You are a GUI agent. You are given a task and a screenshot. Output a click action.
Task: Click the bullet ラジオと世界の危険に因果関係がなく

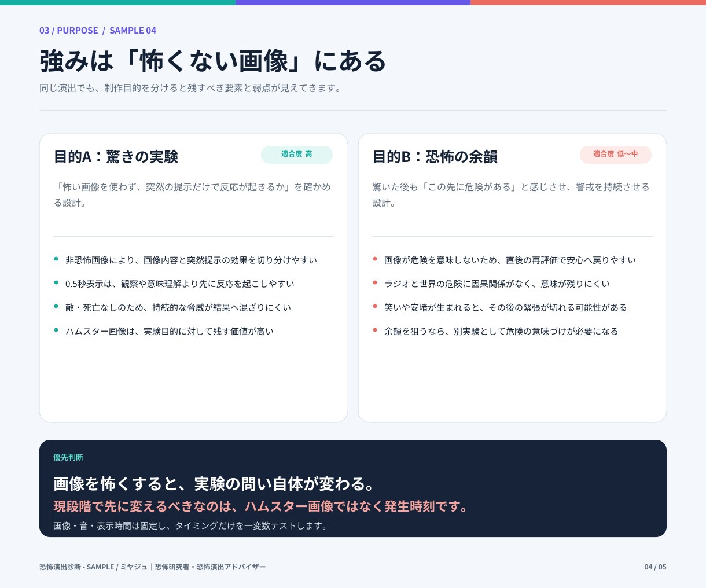(x=497, y=284)
